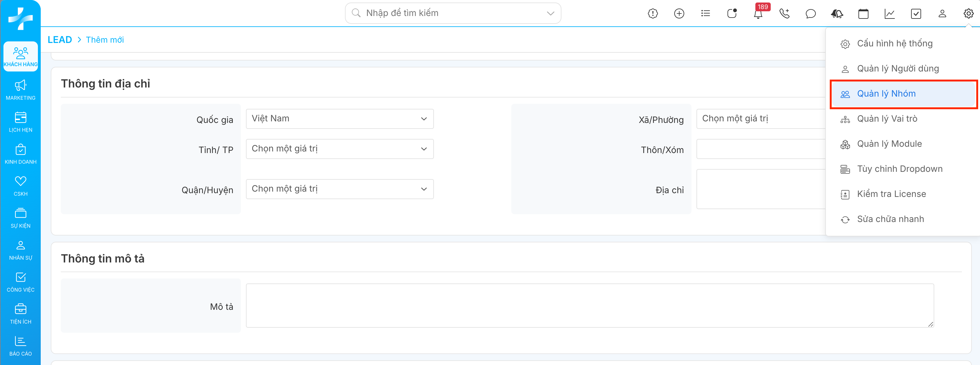
Task: Open the notification bell icon
Action: [x=758, y=14]
